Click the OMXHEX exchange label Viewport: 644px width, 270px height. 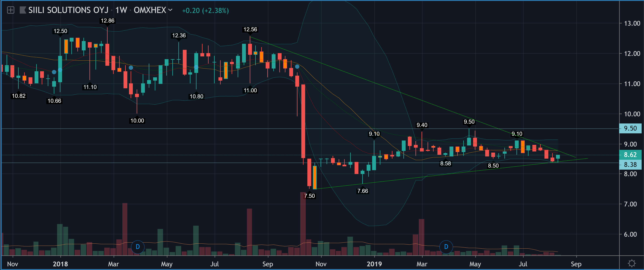point(150,10)
